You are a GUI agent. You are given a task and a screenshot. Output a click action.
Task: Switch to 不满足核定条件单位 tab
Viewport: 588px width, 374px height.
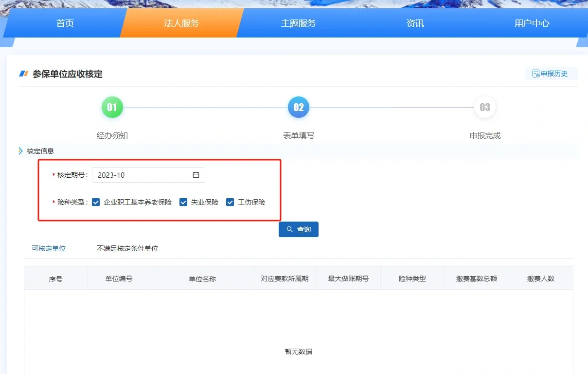tap(127, 248)
